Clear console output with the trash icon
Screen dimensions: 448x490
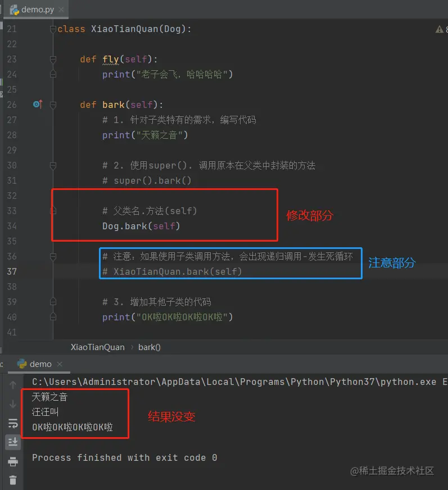click(x=13, y=480)
